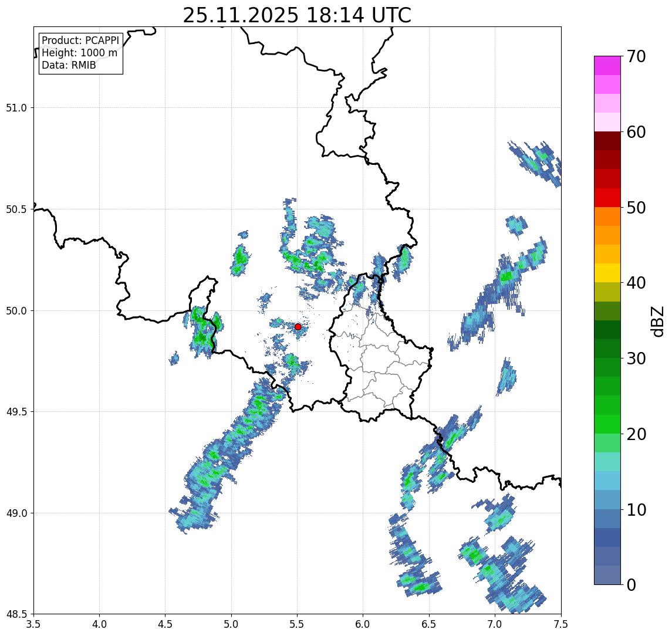Click the longitude label 4.5

pos(166,624)
